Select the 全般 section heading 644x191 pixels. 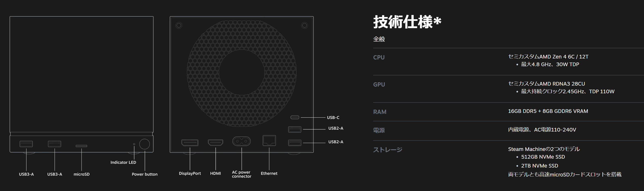pos(379,39)
